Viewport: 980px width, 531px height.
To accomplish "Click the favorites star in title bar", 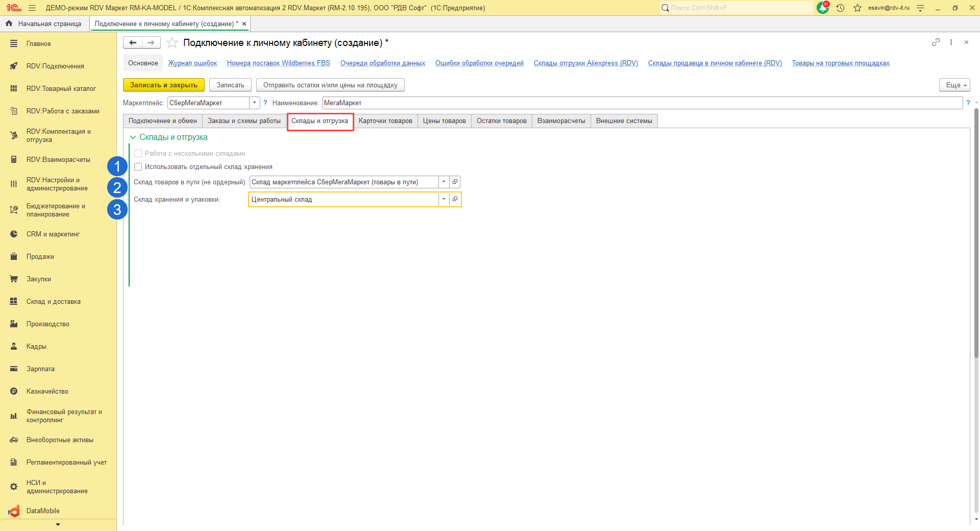I will point(857,8).
